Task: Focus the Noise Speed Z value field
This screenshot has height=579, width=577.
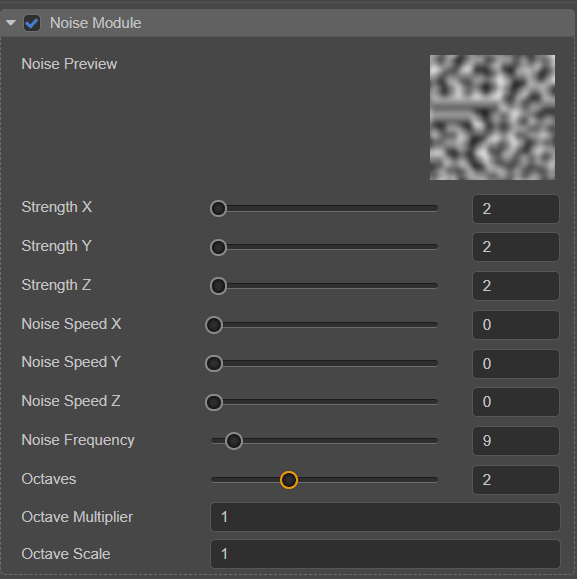Action: pyautogui.click(x=516, y=402)
